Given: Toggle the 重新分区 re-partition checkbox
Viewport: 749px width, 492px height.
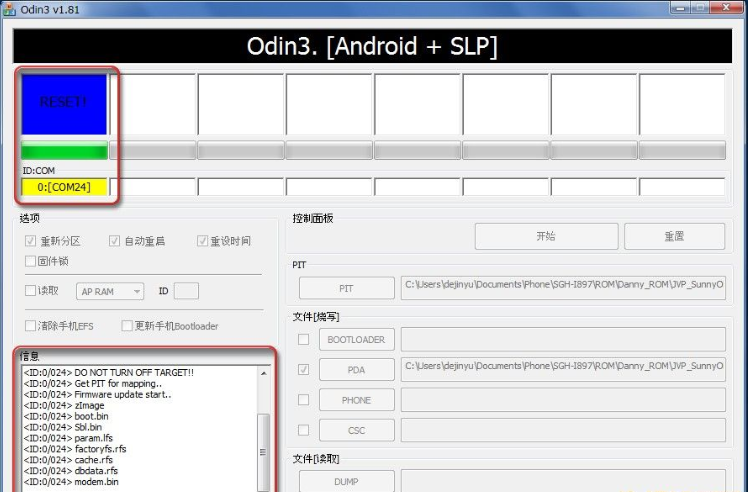Looking at the screenshot, I should (x=30, y=241).
